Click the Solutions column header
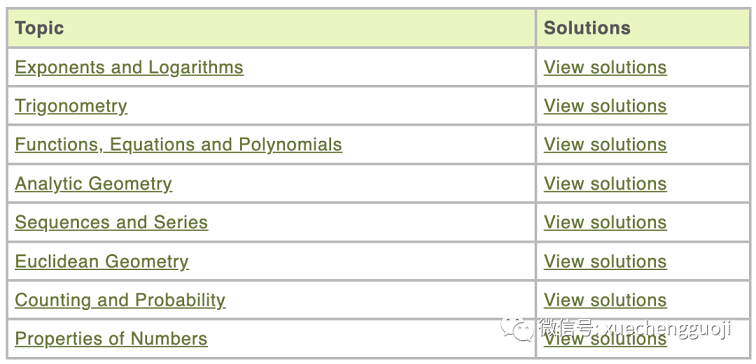 coord(587,28)
